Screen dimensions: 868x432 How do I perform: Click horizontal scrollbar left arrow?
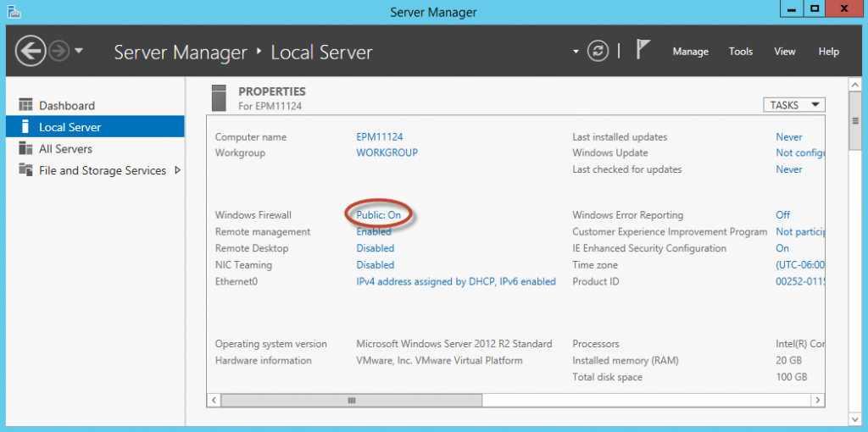coord(214,399)
